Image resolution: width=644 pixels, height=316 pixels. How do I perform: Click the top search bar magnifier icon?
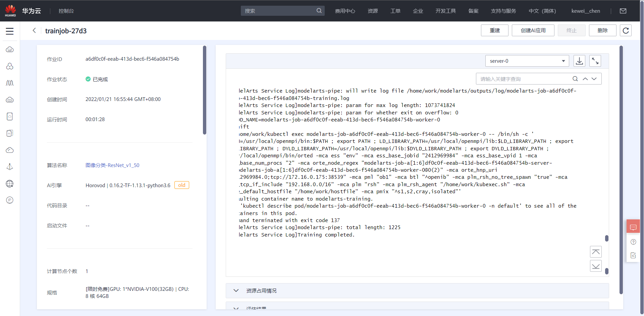(x=319, y=11)
